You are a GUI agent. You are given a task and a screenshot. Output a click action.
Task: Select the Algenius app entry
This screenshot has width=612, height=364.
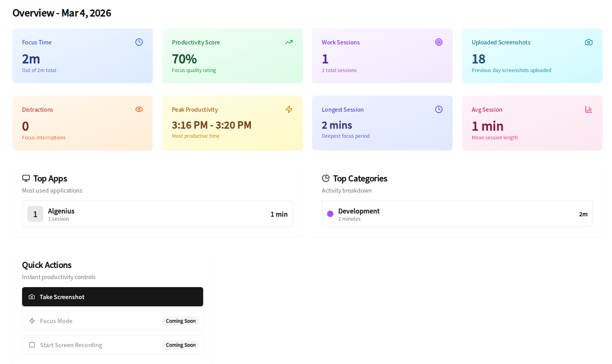coord(158,214)
